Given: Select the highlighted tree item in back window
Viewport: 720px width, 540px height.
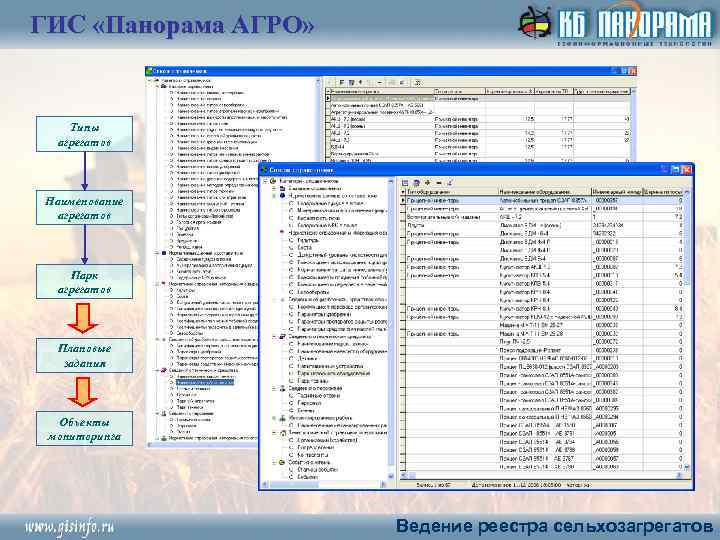Looking at the screenshot, I should pyautogui.click(x=205, y=382).
